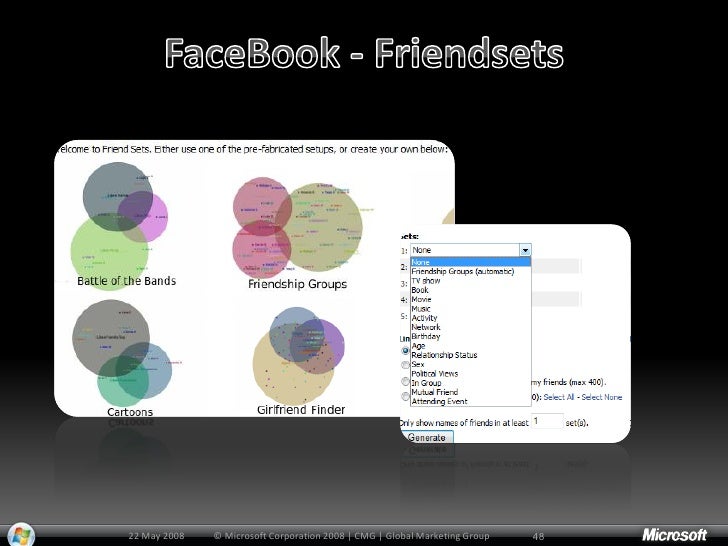Pick Attending Event from the dropdown
Viewport: 728px width, 546px height.
(439, 402)
